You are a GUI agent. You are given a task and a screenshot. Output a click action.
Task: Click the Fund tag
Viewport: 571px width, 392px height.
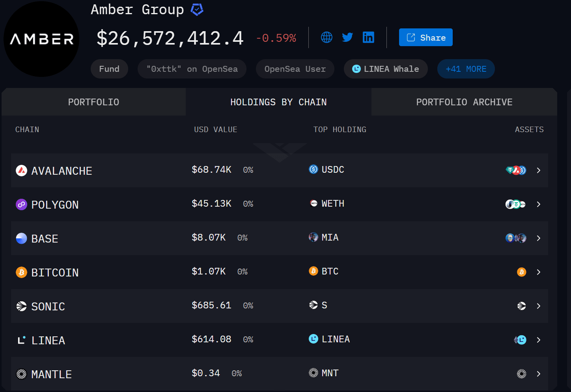pyautogui.click(x=109, y=69)
